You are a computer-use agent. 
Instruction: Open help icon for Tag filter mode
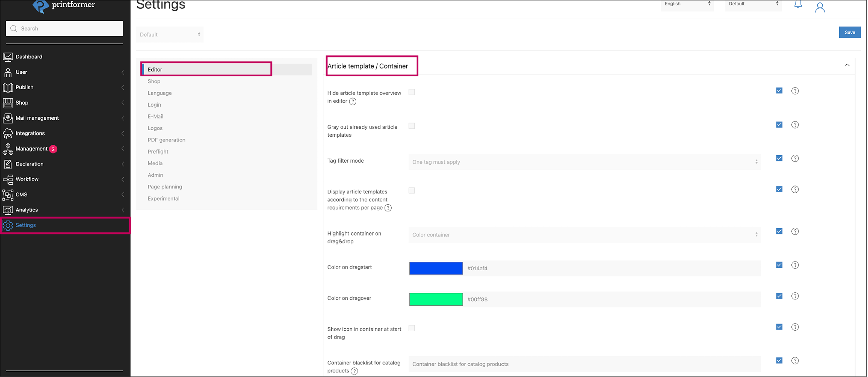tap(795, 158)
